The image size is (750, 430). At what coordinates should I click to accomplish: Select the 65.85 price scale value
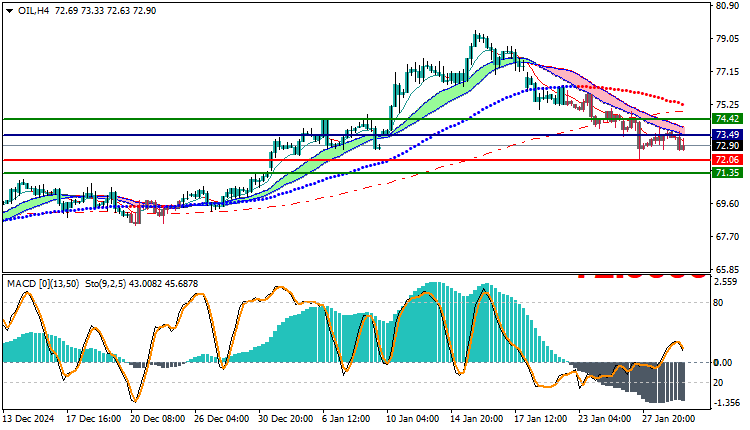click(727, 269)
